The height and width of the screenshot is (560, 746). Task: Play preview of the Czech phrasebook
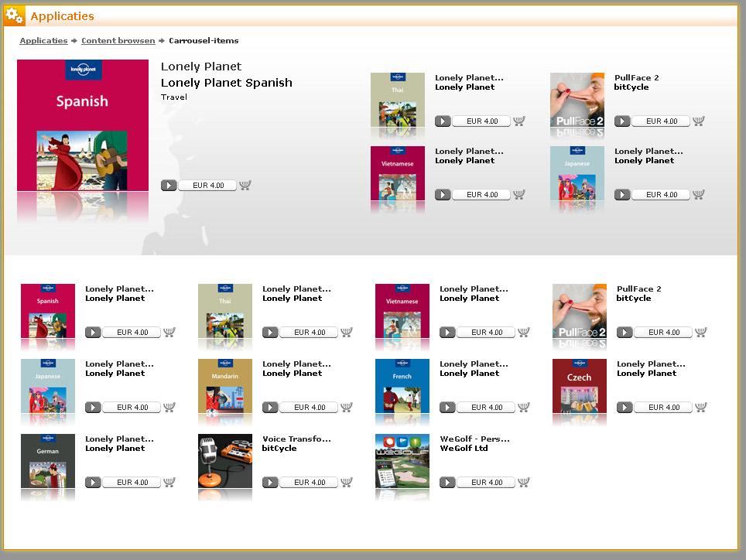[625, 407]
